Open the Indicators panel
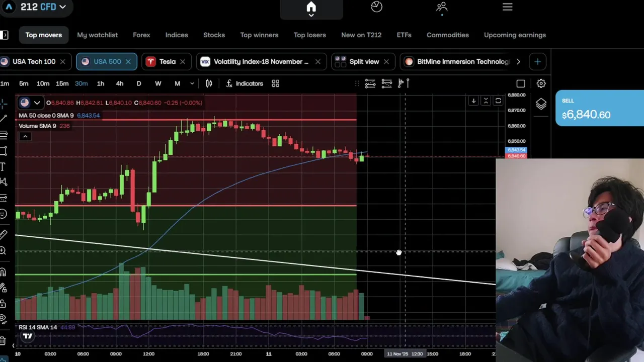This screenshot has height=362, width=644. [244, 83]
